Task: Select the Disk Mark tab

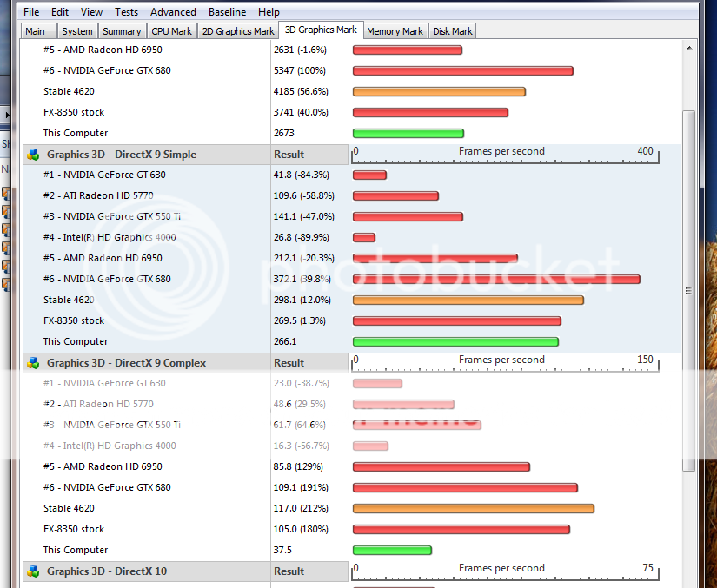Action: tap(452, 31)
